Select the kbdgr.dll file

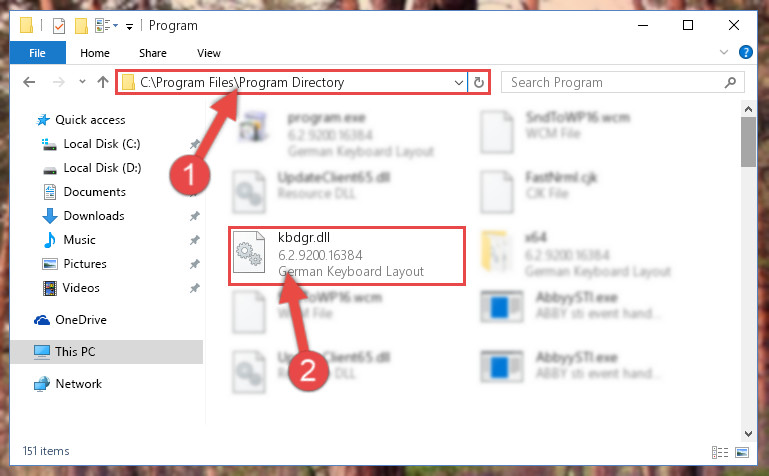pos(347,255)
